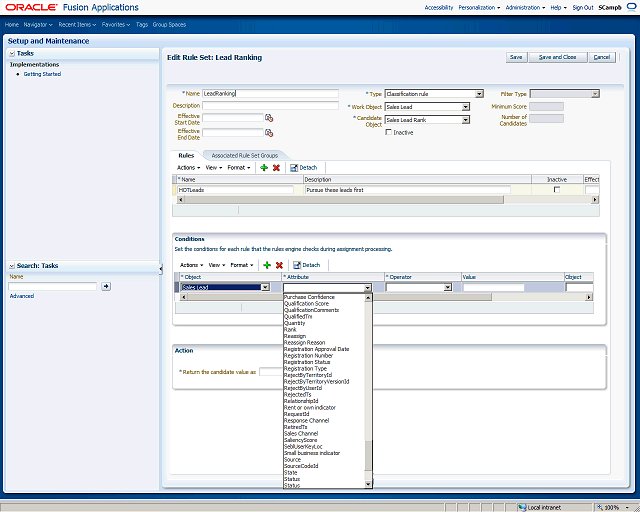Open the Getting Started link
The height and width of the screenshot is (512, 640).
[42, 74]
